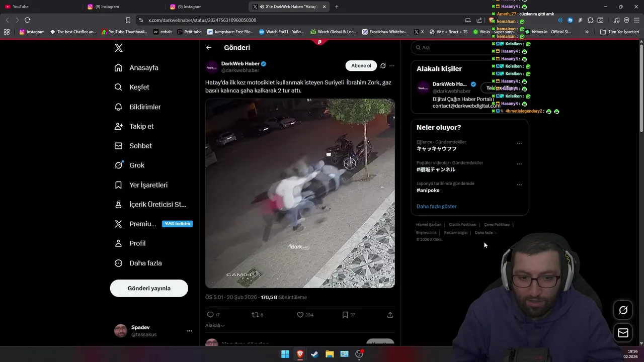Click floating Grok button at lower right

pyautogui.click(x=623, y=310)
